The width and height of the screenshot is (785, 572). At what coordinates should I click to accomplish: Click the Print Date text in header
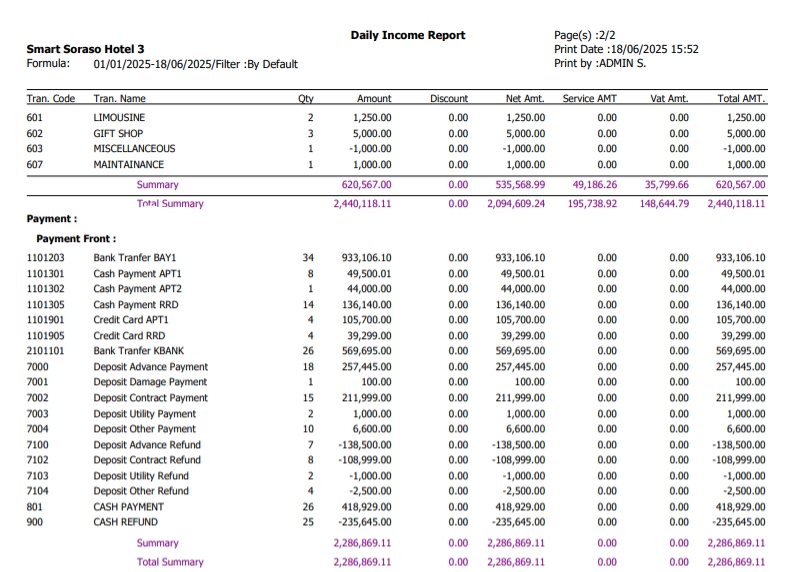(625, 49)
